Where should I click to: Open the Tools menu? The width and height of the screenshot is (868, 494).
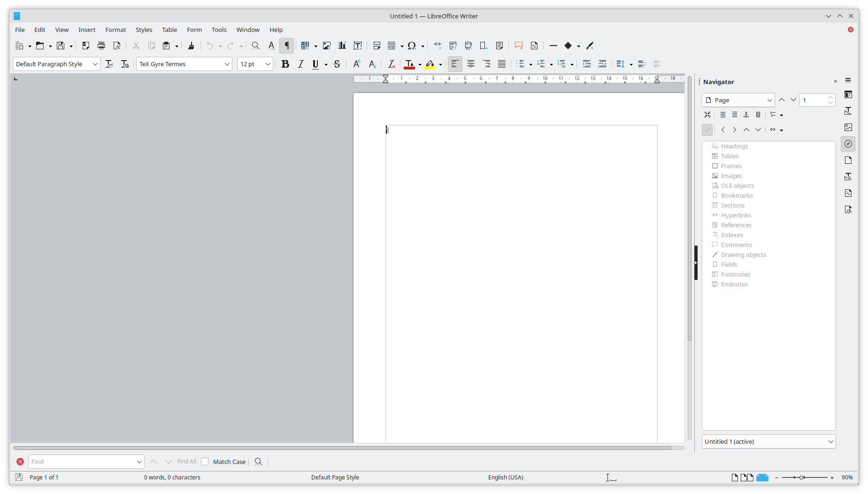tap(219, 30)
